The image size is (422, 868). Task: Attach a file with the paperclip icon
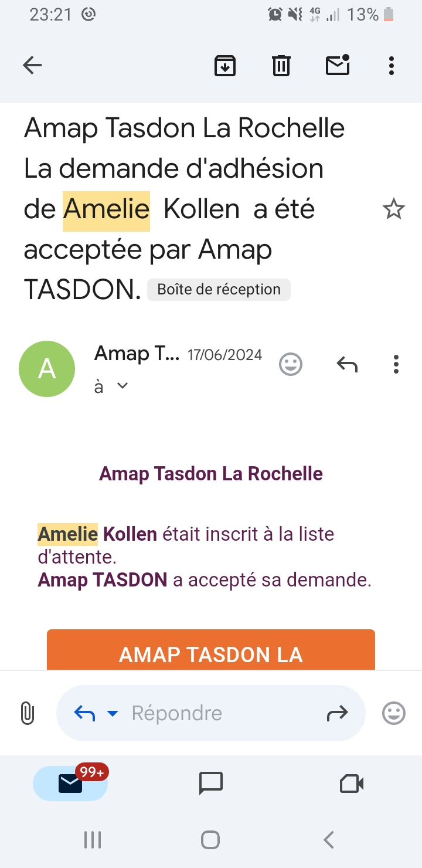pyautogui.click(x=28, y=713)
